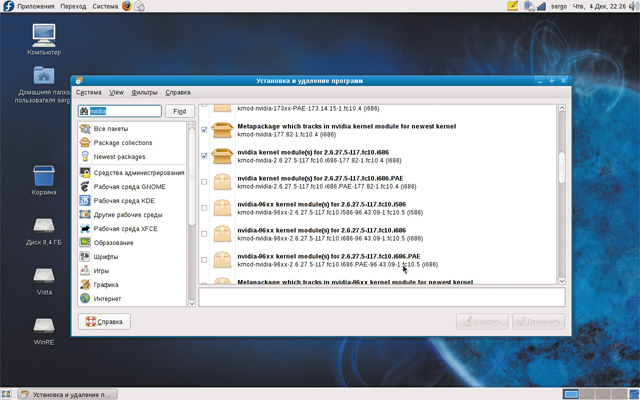640x400 pixels.
Task: Open the Система menu in package window
Action: pyautogui.click(x=89, y=92)
